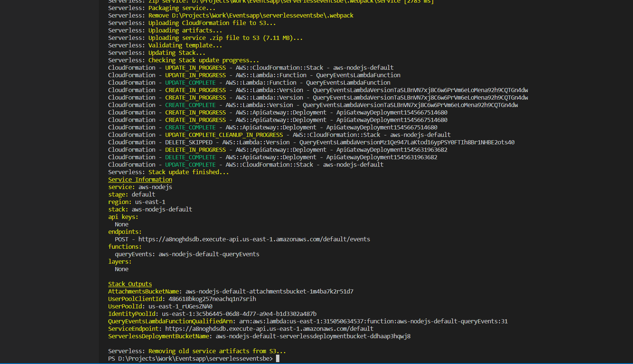Click "Checking Stack update progress..." message
The height and width of the screenshot is (364, 633).
204,60
